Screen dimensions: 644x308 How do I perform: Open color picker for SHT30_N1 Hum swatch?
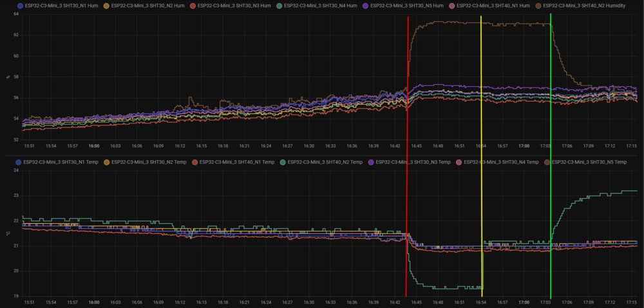pyautogui.click(x=19, y=6)
